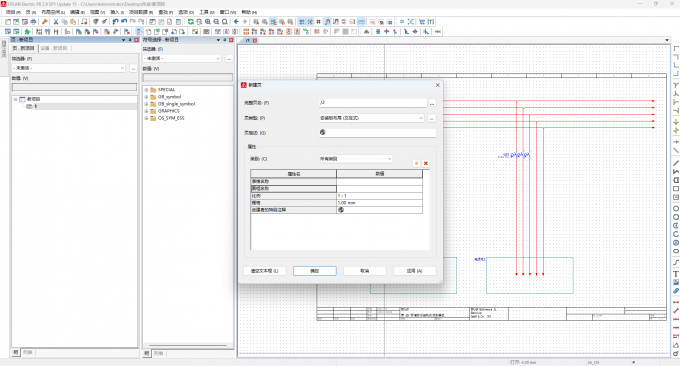Viewport: 680px width, 366px height.
Task: Select the Line drawing tool on right toolbar
Action: pos(676,163)
